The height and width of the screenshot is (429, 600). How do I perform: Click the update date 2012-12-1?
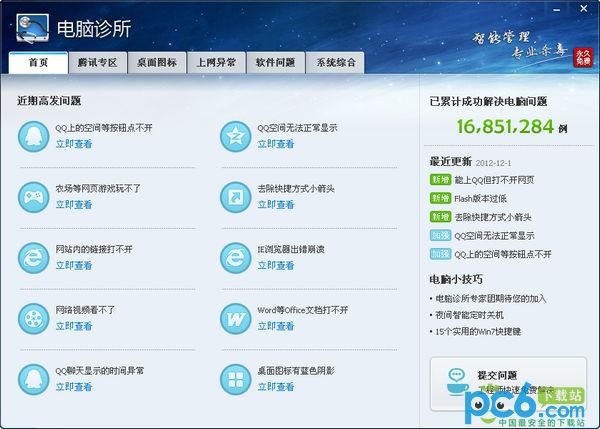[x=493, y=163]
